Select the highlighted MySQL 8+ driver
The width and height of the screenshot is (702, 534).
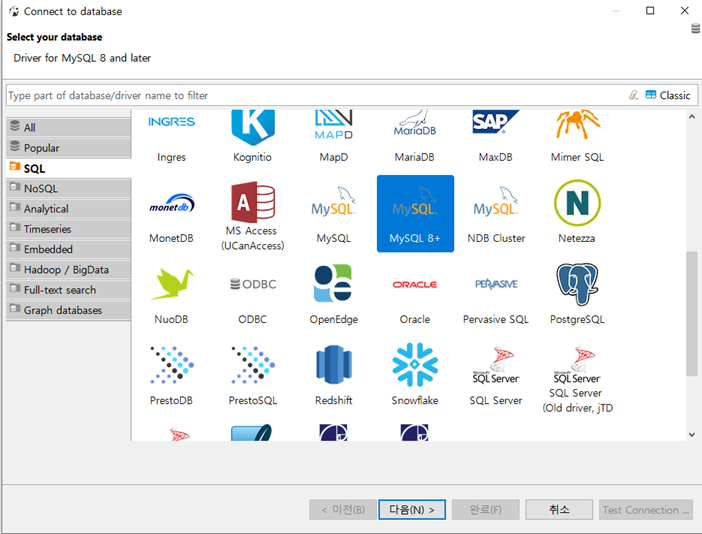click(x=415, y=214)
